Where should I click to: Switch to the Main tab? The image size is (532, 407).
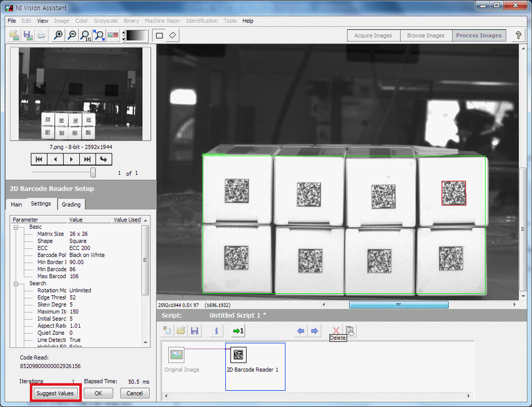pos(17,204)
